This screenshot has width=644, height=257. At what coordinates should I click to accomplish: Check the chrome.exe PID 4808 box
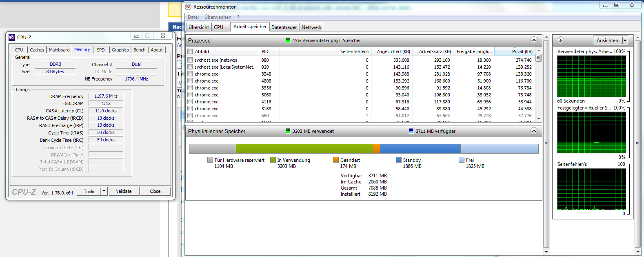coord(190,81)
